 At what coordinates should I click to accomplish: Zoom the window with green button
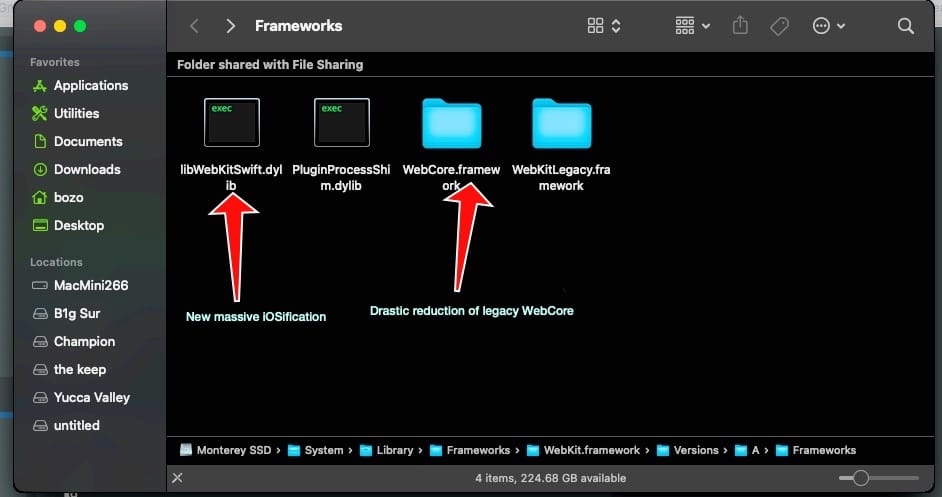pos(80,26)
